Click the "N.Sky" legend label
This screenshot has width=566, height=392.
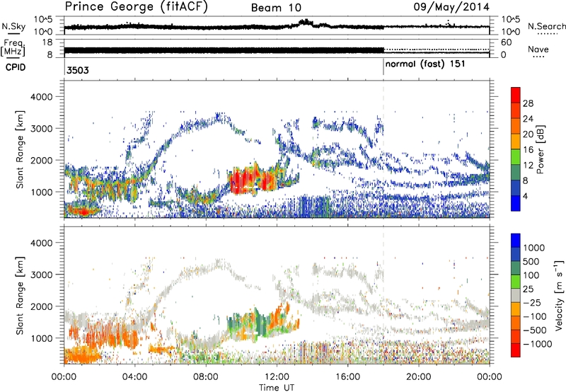13,26
